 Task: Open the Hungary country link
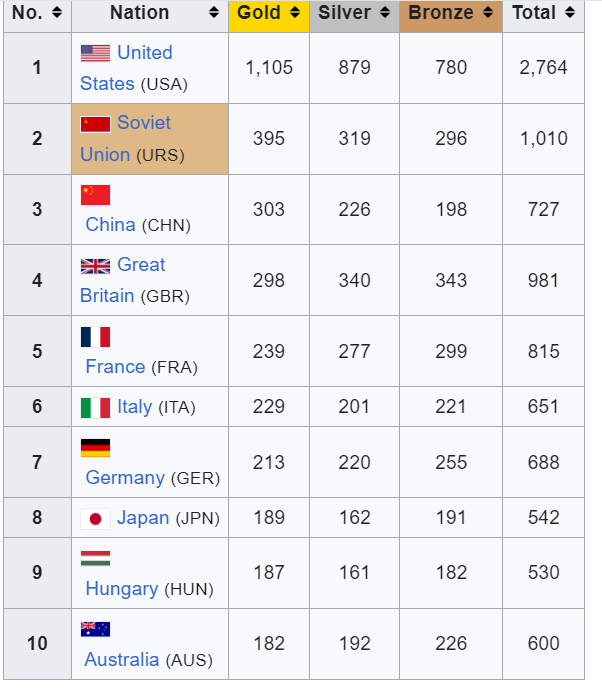tap(122, 589)
